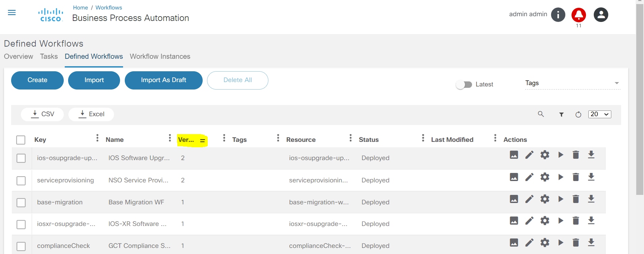
Task: Click the Import As Draft button
Action: 164,80
